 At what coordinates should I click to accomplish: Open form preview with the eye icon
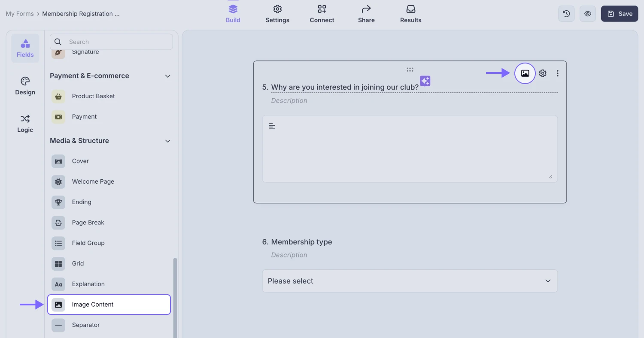point(587,13)
